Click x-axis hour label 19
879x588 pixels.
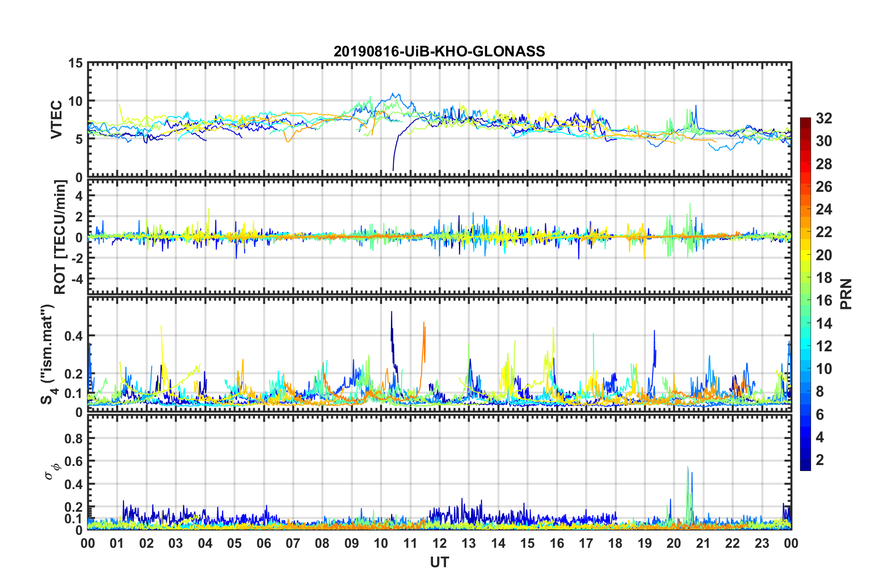pos(645,543)
